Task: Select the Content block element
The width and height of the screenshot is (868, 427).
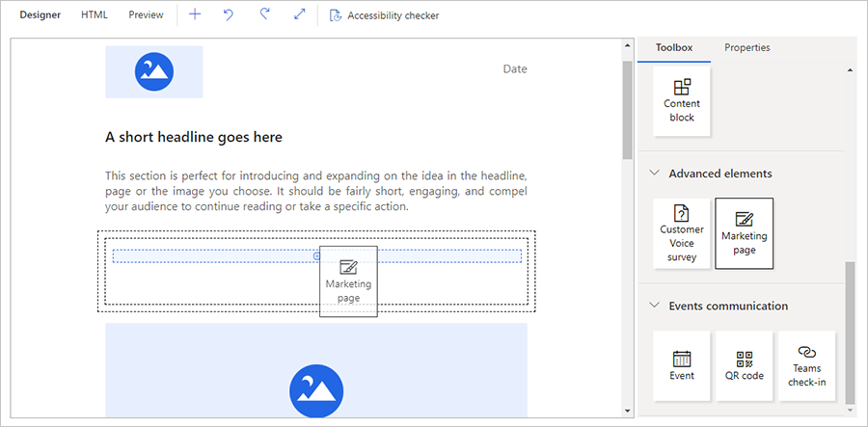Action: [682, 101]
